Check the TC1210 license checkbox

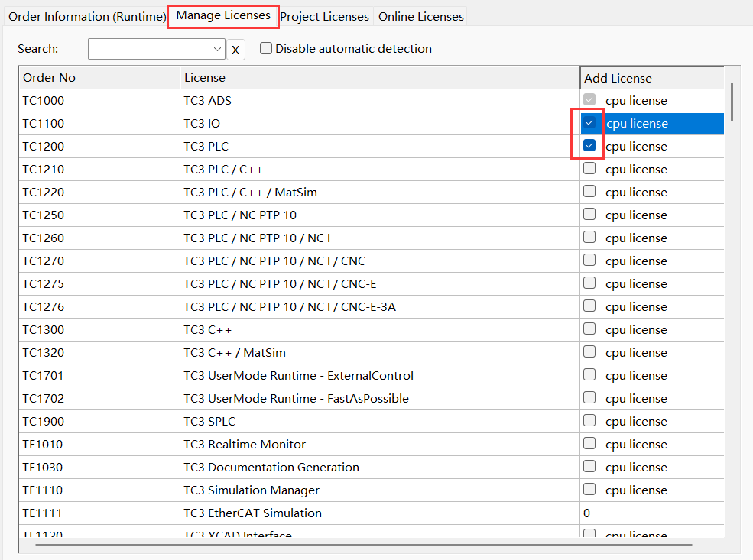(x=589, y=168)
